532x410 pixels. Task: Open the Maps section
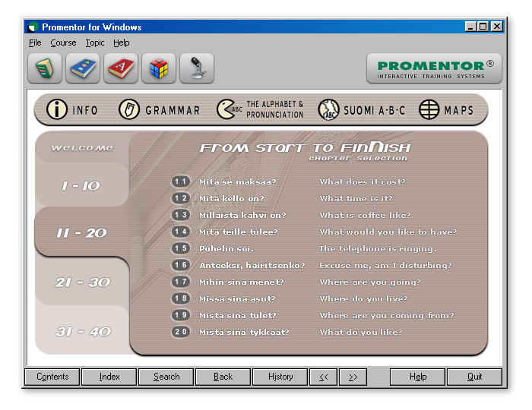(447, 110)
